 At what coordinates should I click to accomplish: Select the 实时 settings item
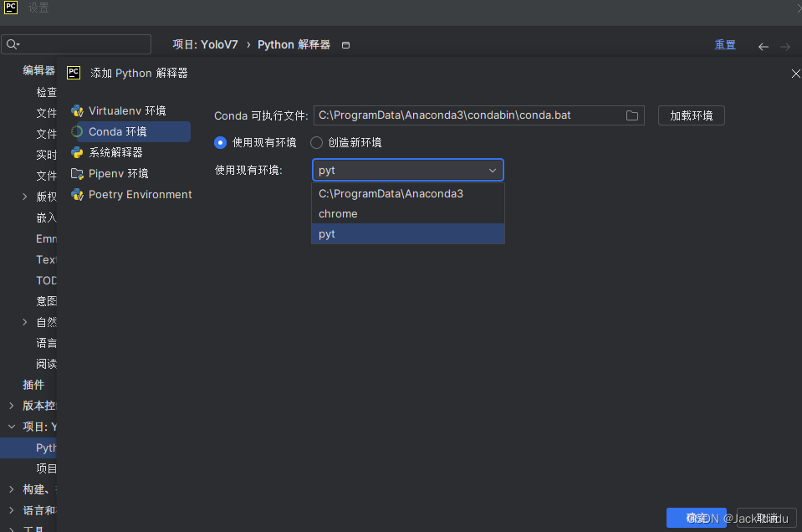pyautogui.click(x=46, y=155)
